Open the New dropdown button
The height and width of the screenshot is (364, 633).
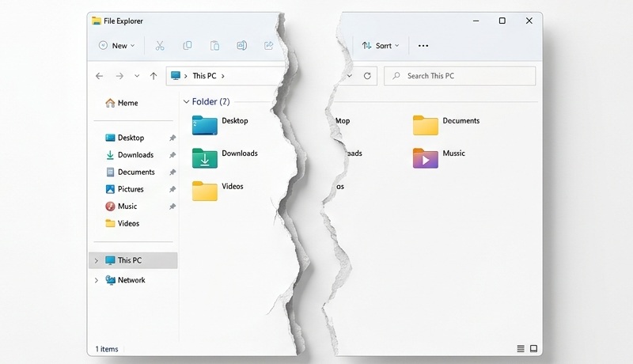pos(116,46)
